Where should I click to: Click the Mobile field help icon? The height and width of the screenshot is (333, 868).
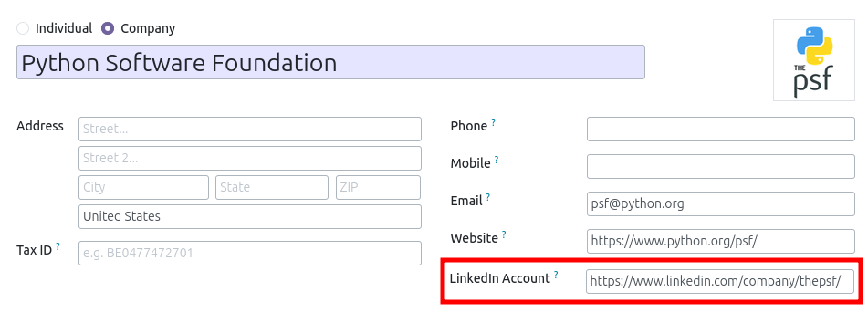click(x=497, y=160)
